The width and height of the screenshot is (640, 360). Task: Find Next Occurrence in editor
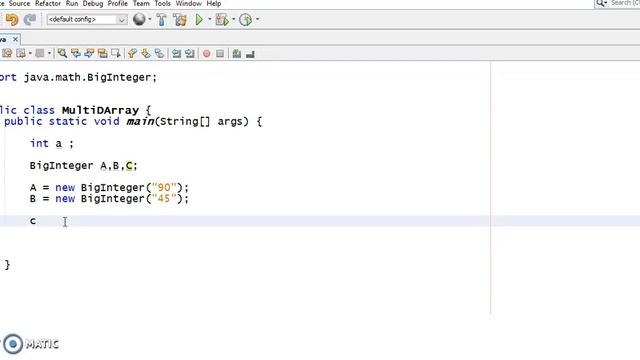click(89, 53)
